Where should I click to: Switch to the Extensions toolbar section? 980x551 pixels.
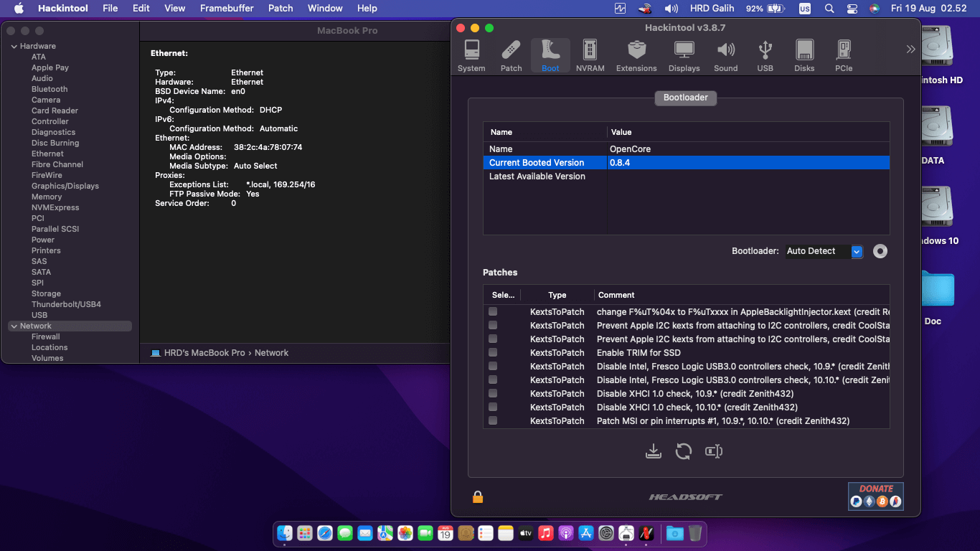(x=636, y=56)
